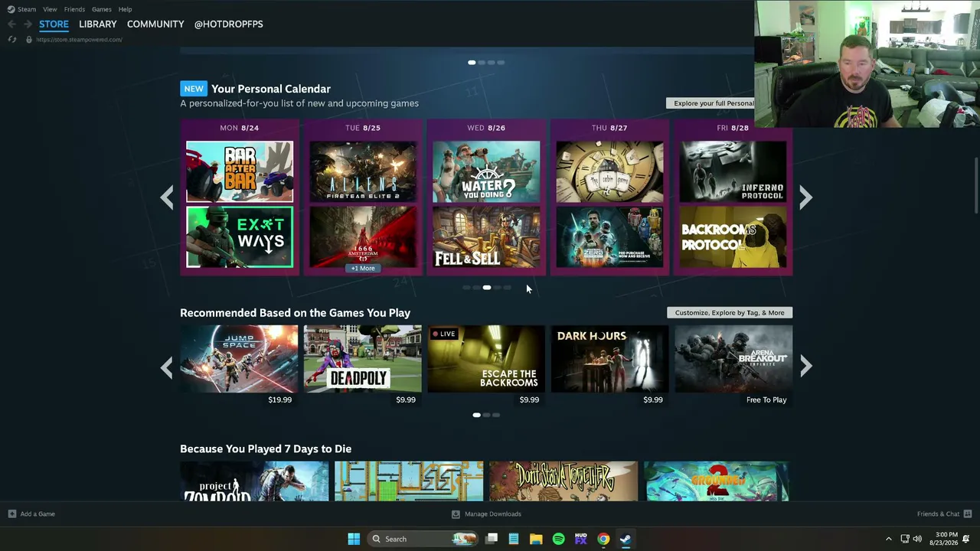Screen dimensions: 980x551
Task: Open the Project Zomboid thumbnail
Action: (254, 481)
